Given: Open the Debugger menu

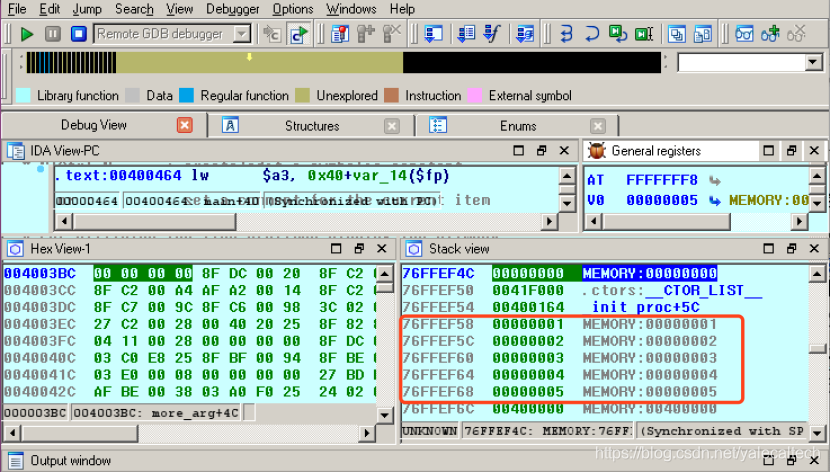Looking at the screenshot, I should coord(233,9).
